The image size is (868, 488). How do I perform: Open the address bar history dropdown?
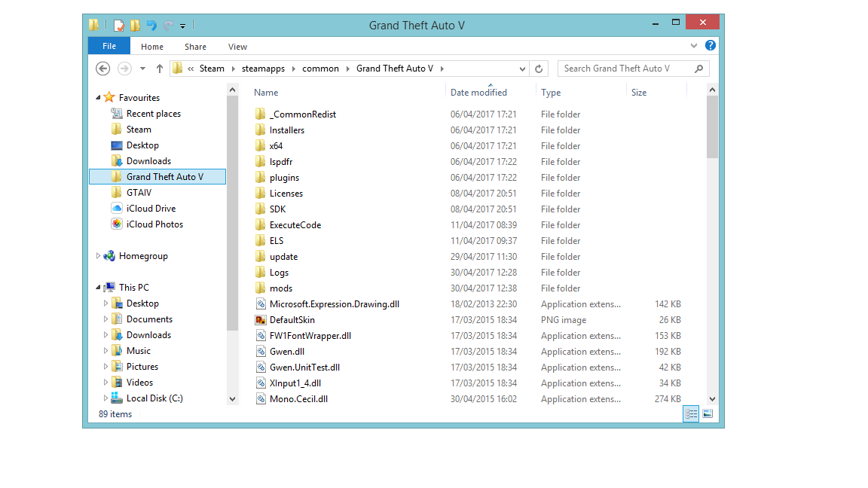coord(523,69)
